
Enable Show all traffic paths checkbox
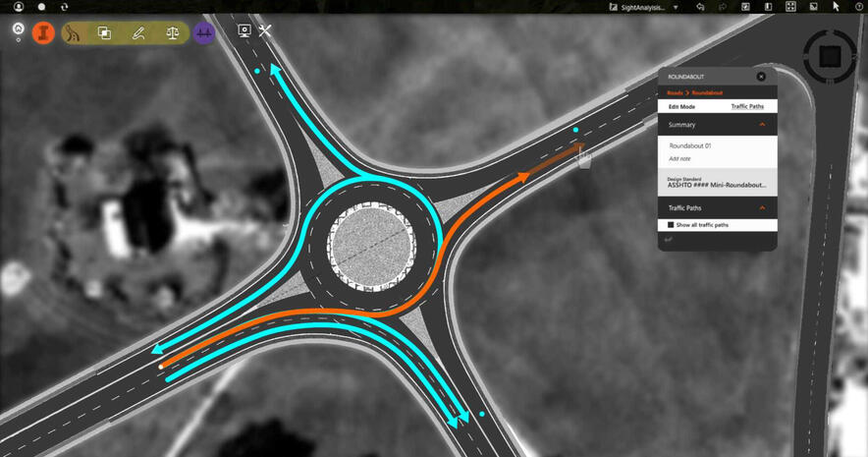672,225
